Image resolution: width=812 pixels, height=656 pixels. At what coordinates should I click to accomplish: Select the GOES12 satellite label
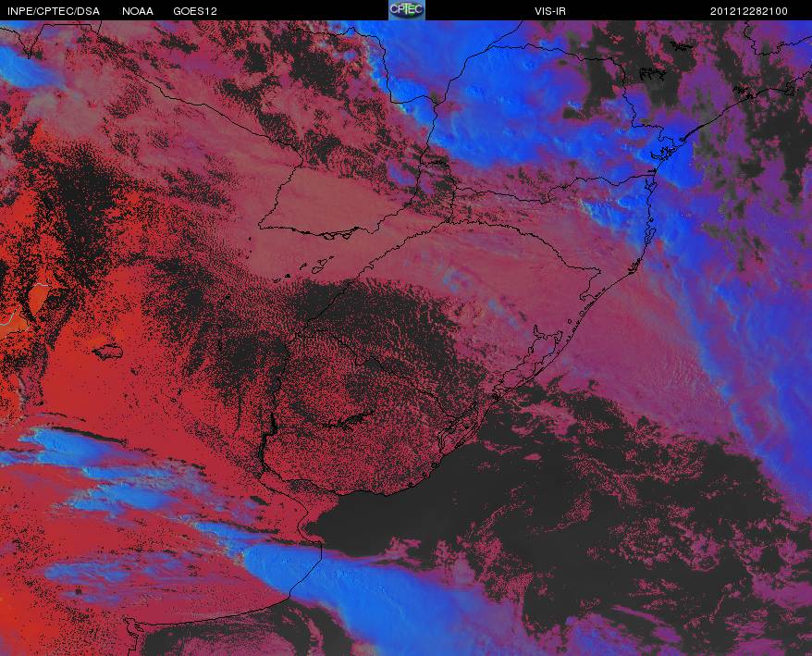pos(195,11)
